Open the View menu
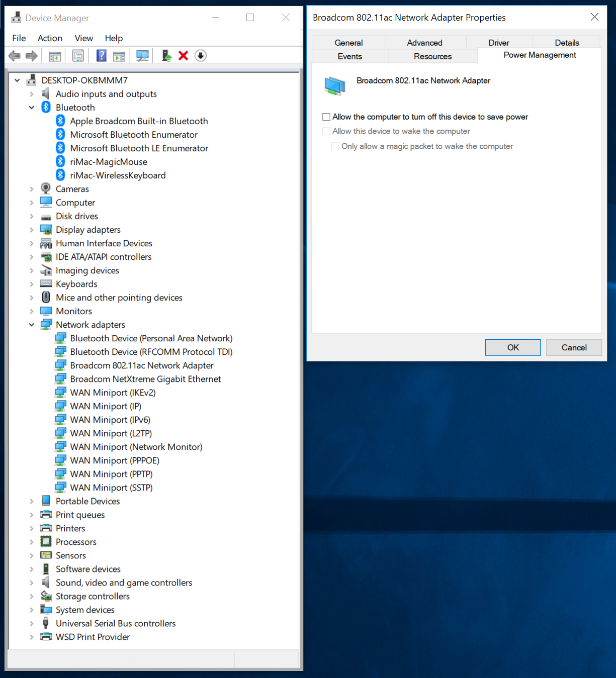 (x=84, y=38)
